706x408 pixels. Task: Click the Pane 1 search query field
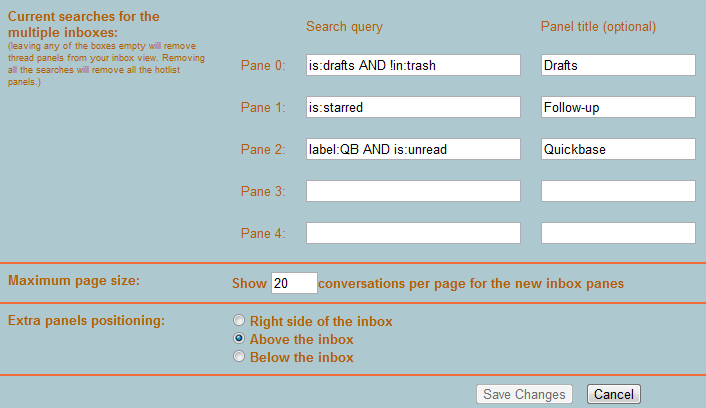click(x=413, y=107)
